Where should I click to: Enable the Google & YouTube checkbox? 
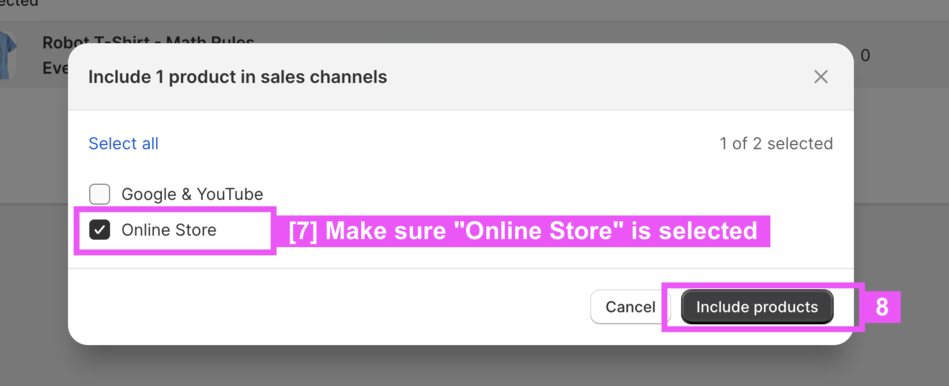point(100,194)
